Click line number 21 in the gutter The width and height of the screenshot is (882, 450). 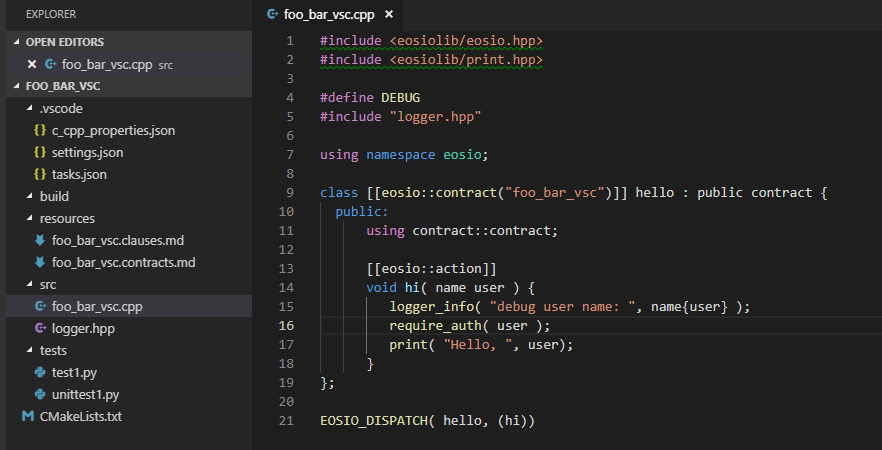[x=286, y=421]
